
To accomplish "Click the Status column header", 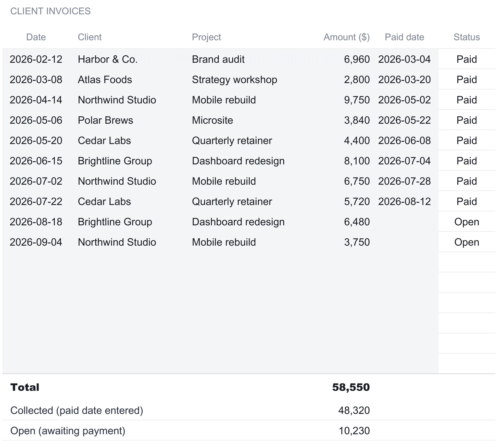I will point(467,37).
